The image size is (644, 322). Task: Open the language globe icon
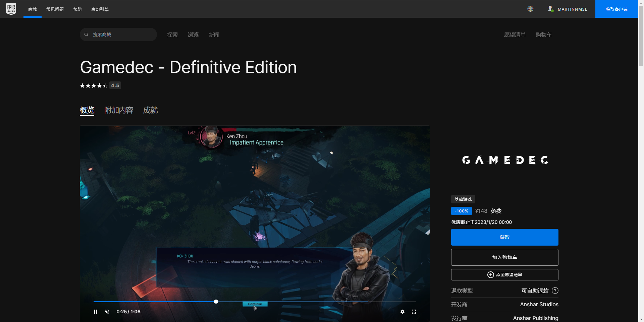click(530, 9)
